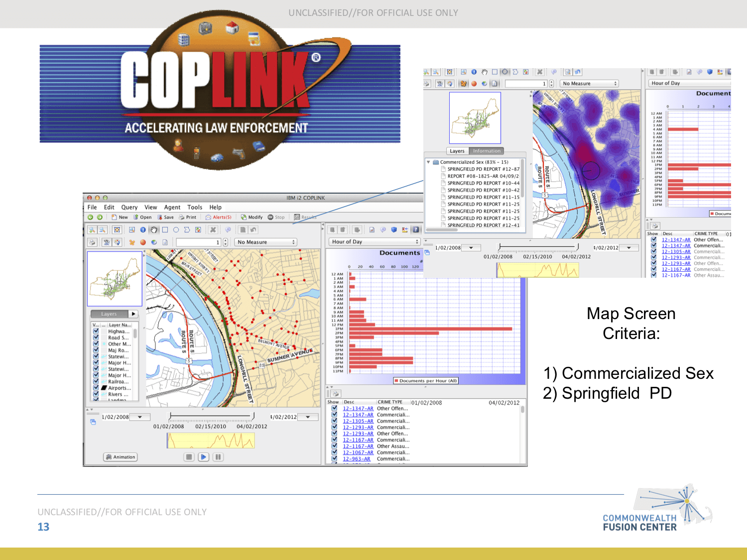The height and width of the screenshot is (560, 747).
Task: Click the numeric input field showing 1
Action: click(199, 242)
